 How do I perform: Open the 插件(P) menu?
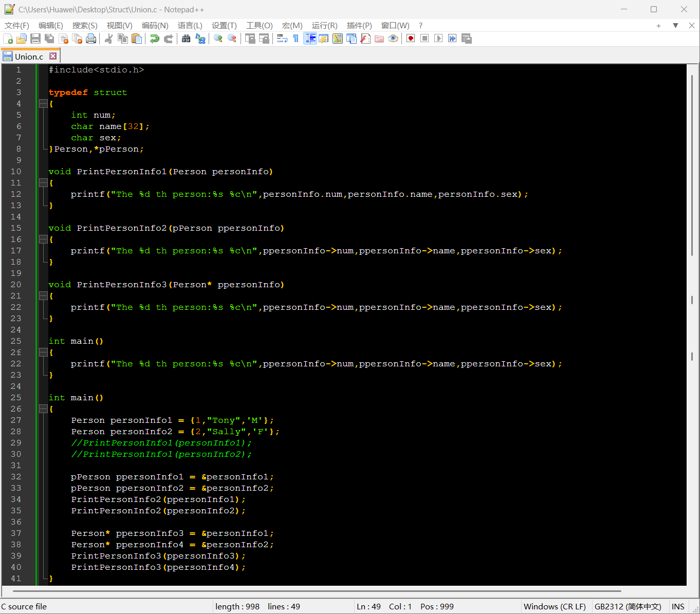(359, 26)
